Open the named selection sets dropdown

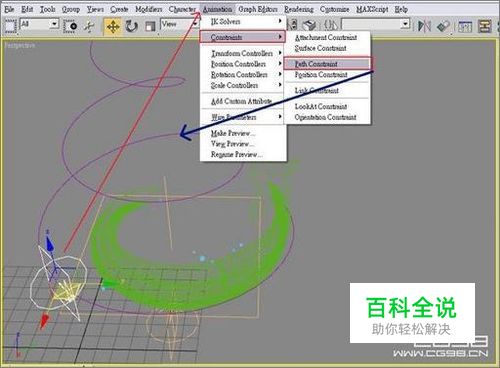(376, 24)
